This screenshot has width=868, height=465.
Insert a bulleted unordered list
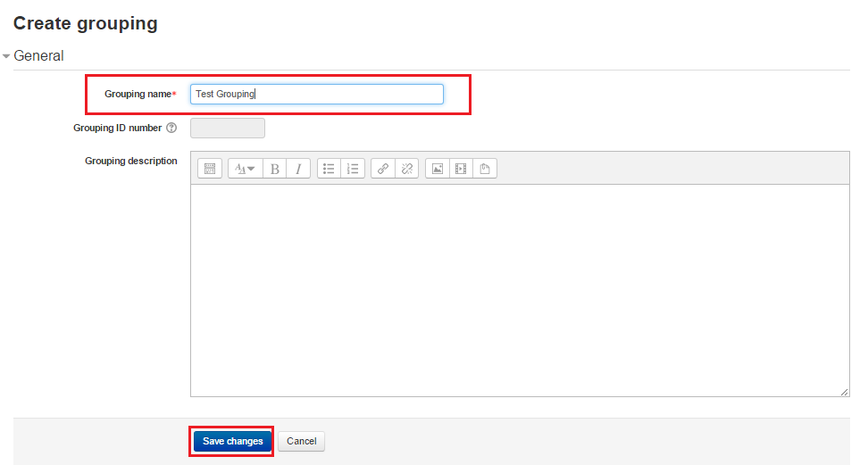pyautogui.click(x=329, y=169)
